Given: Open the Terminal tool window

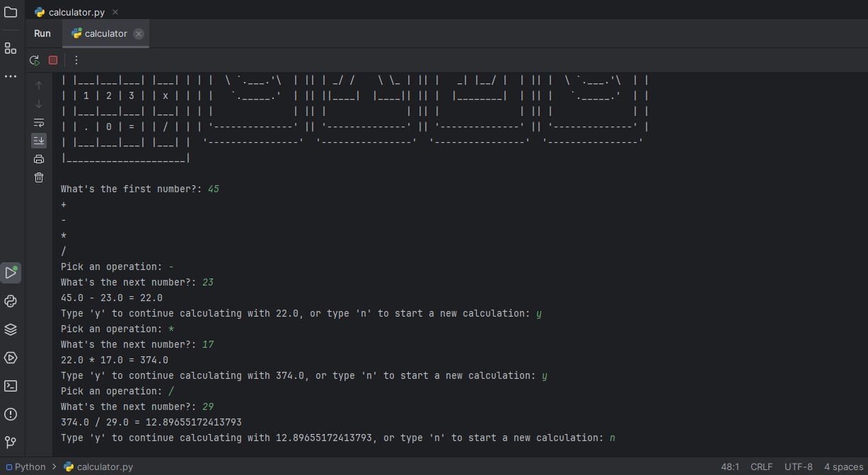Looking at the screenshot, I should 11,386.
